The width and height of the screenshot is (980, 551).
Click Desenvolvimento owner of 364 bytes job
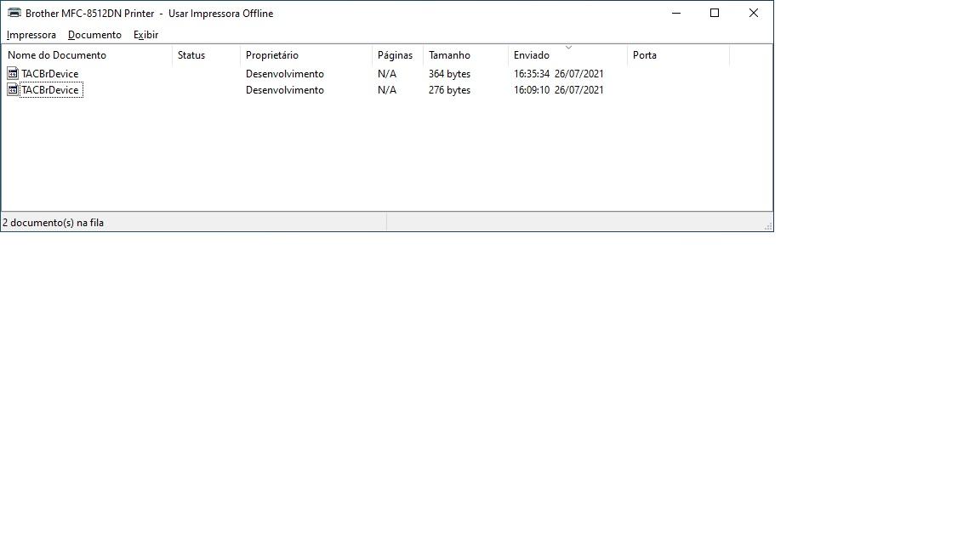[284, 74]
